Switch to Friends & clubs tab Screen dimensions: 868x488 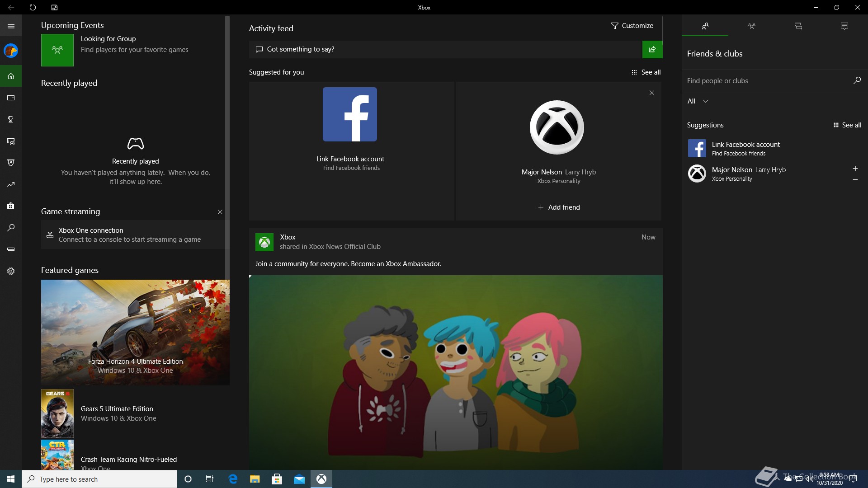click(705, 26)
